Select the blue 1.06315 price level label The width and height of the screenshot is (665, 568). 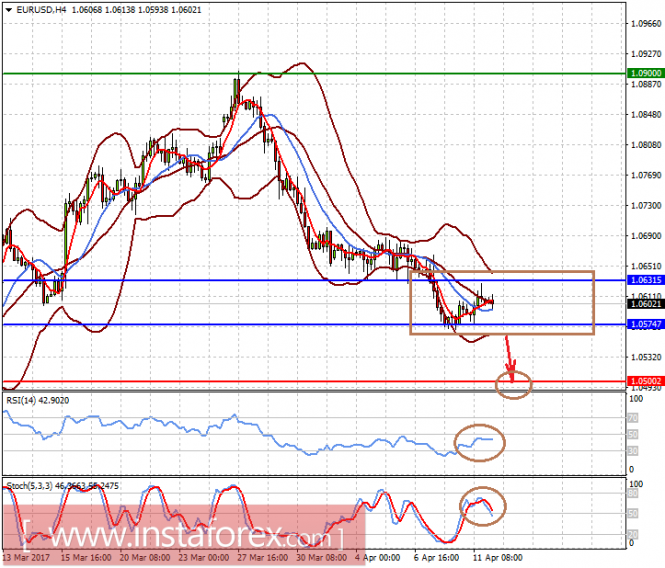[x=645, y=280]
